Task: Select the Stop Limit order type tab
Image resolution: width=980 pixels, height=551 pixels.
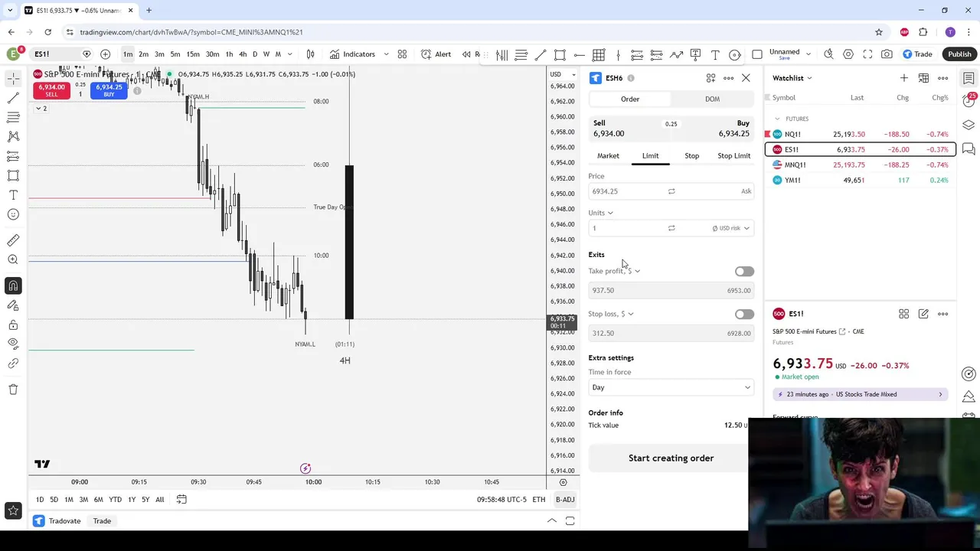Action: pyautogui.click(x=733, y=156)
